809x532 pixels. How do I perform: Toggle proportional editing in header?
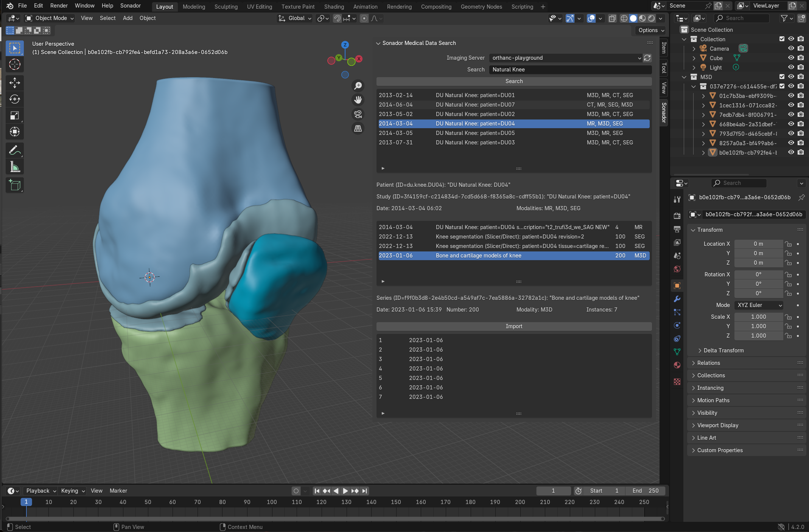[364, 18]
